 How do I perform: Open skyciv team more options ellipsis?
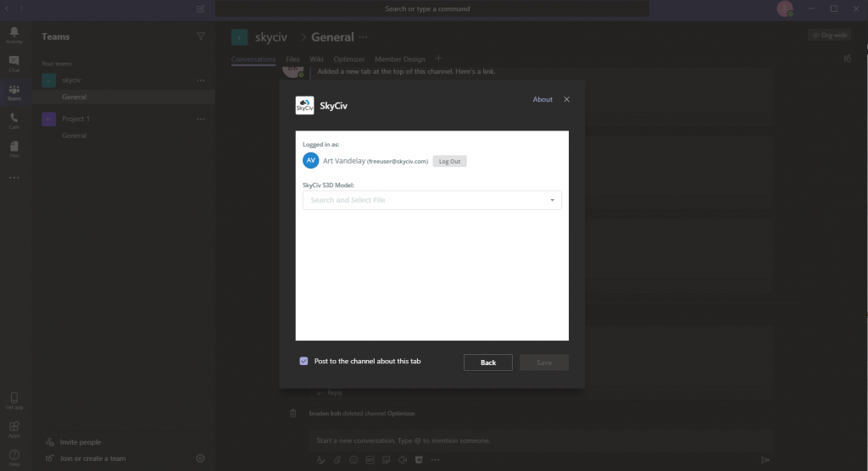point(200,80)
